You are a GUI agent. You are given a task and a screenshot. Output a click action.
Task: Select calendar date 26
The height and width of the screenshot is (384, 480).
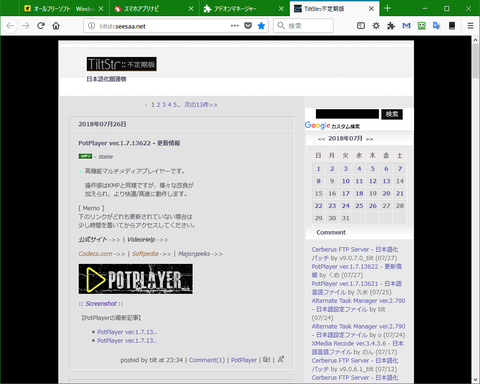(x=373, y=206)
